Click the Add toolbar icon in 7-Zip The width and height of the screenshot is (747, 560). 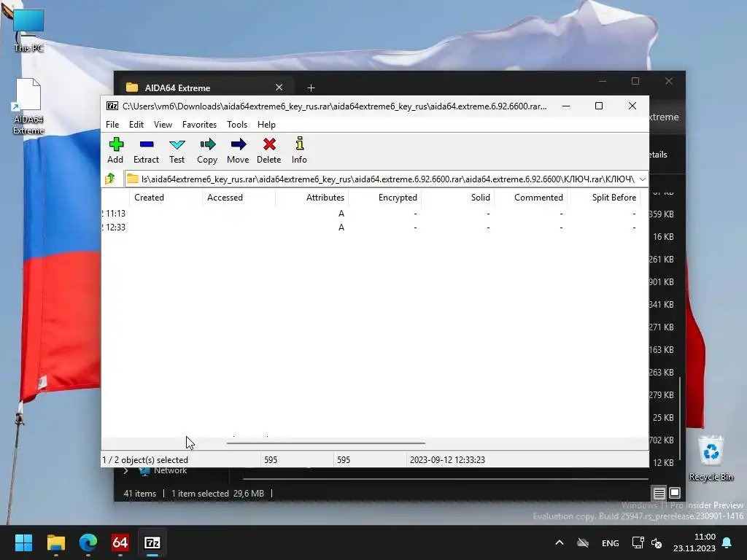[115, 150]
